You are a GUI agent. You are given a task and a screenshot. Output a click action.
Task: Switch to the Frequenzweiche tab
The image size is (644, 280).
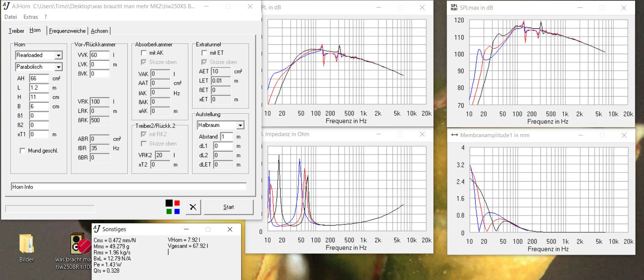[x=67, y=31]
